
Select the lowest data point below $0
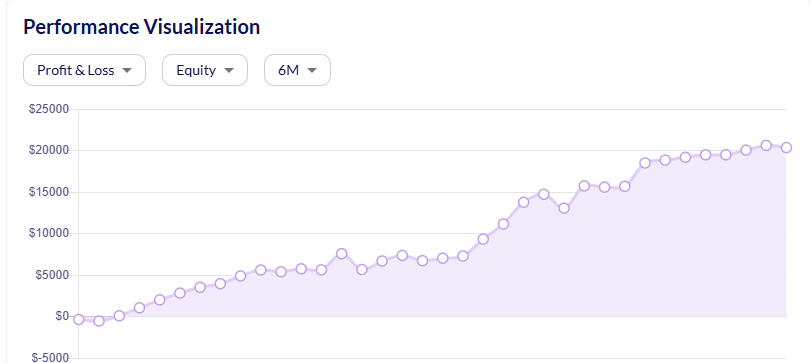pos(99,321)
